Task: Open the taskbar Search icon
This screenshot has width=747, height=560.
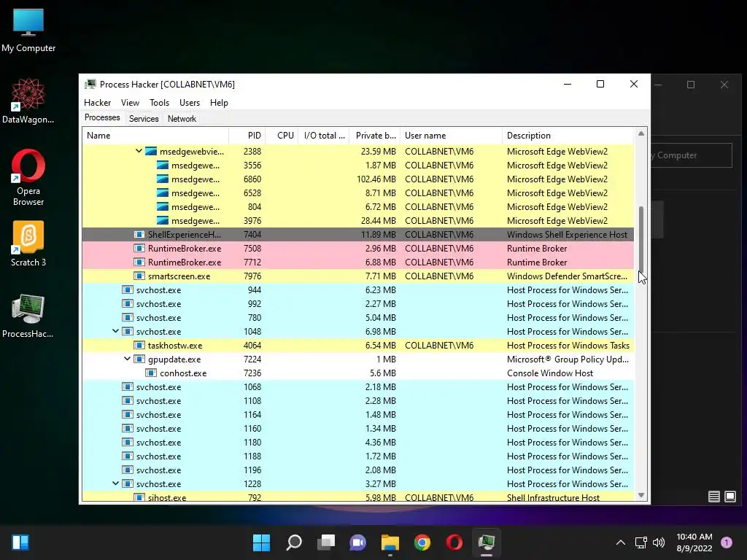Action: pyautogui.click(x=293, y=542)
